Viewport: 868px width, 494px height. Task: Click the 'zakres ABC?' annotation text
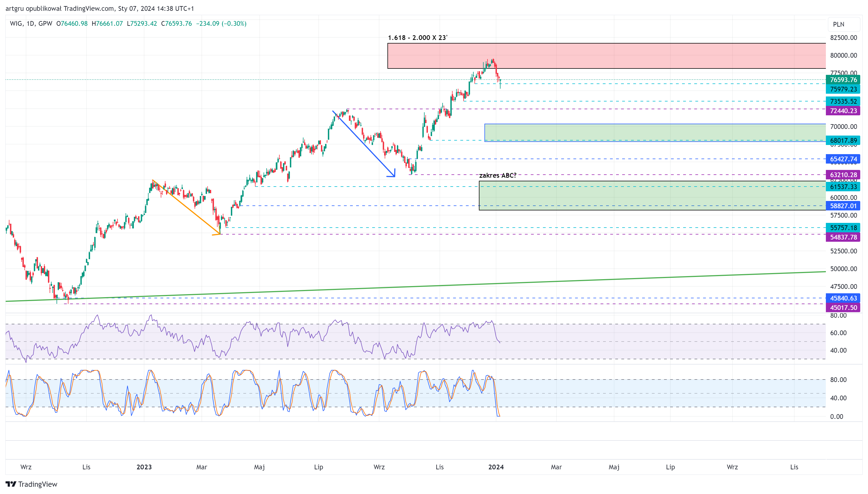[497, 175]
